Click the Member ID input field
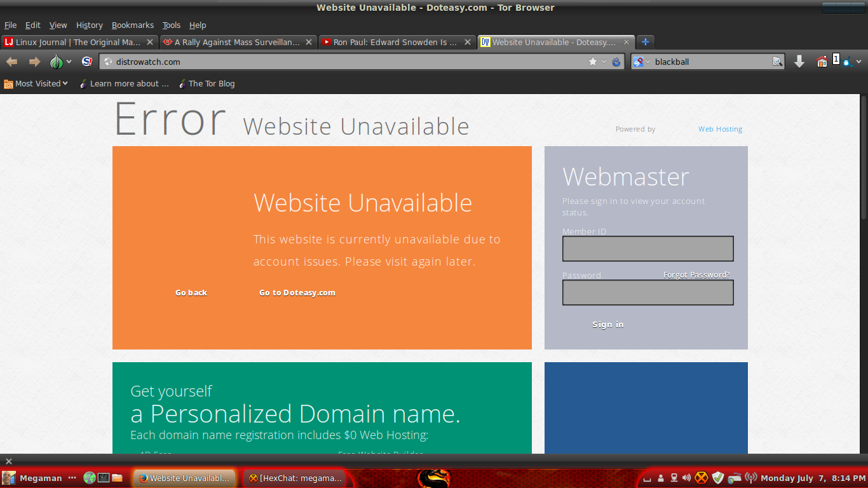Screen dimensions: 868x488 click(648, 248)
